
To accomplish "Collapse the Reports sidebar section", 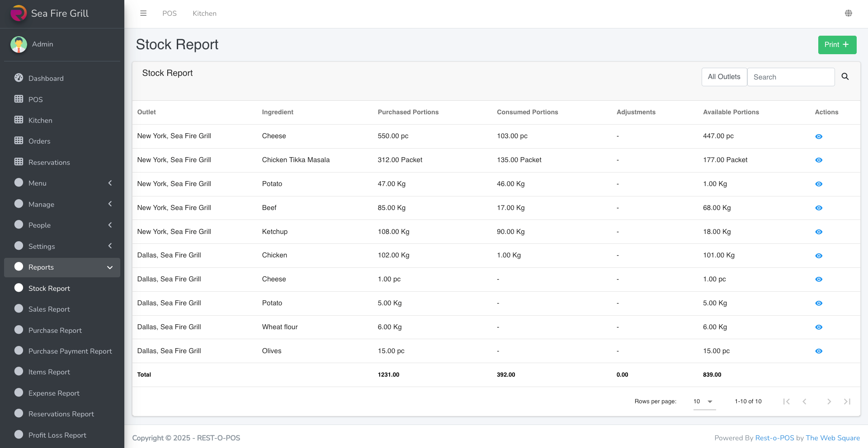I will pyautogui.click(x=62, y=267).
